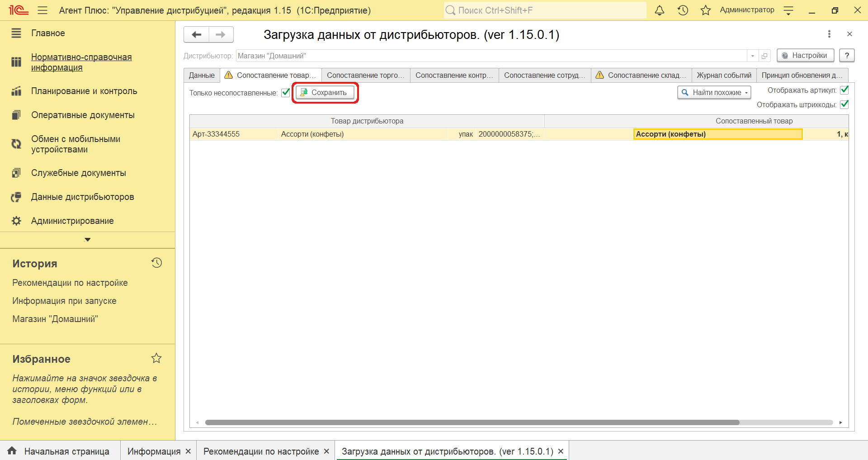The image size is (868, 460).
Task: Close the Загрузка данных bottom tab
Action: coord(561,451)
